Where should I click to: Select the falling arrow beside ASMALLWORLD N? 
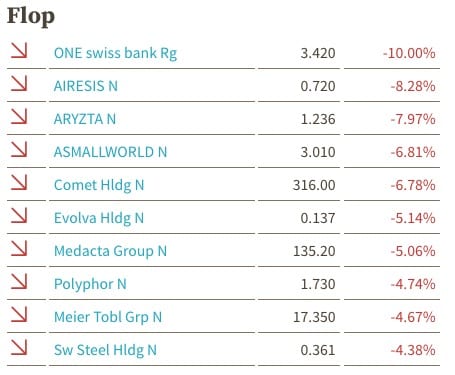click(19, 149)
